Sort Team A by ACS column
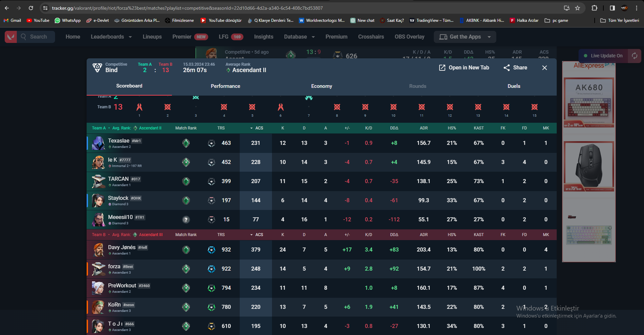 pos(257,128)
